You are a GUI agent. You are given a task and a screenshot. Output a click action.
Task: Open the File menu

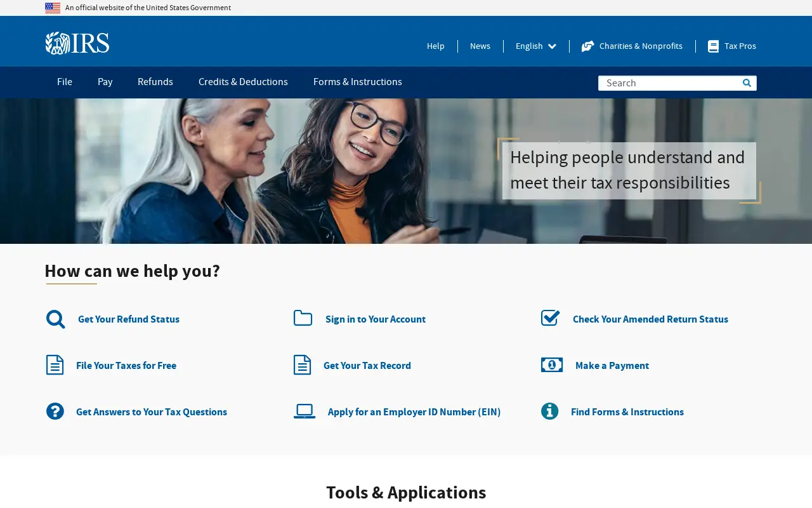coord(65,82)
